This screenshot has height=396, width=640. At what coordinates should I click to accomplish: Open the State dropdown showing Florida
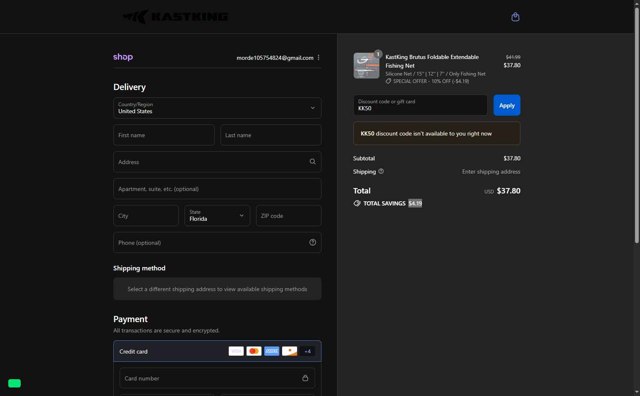[217, 216]
